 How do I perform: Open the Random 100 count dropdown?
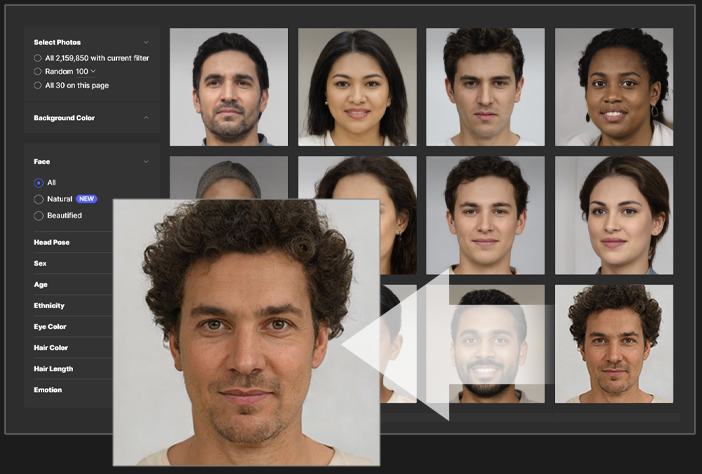[x=93, y=72]
